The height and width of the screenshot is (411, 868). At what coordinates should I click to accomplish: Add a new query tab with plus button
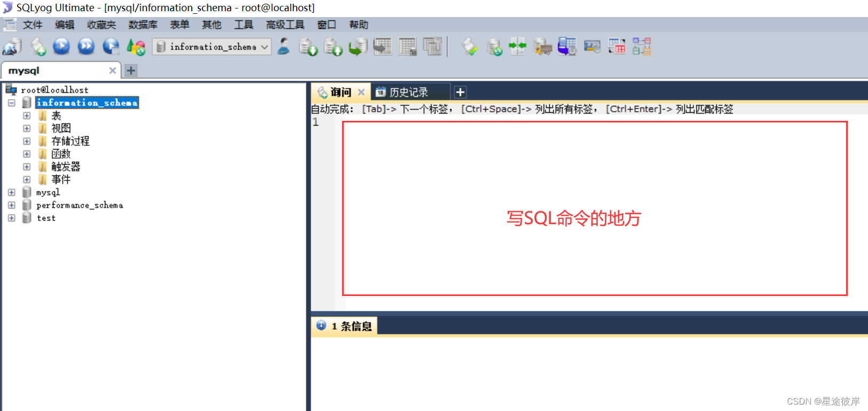460,92
